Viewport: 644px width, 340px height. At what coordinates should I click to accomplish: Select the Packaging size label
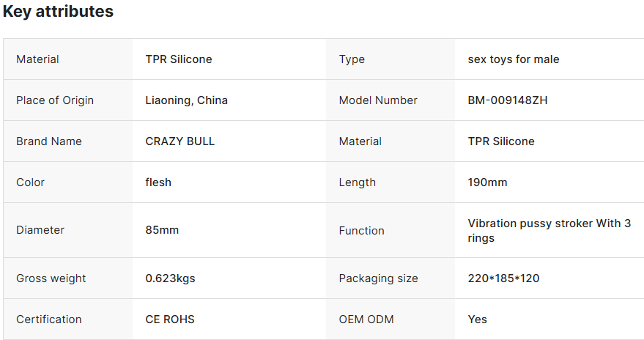[x=378, y=278]
